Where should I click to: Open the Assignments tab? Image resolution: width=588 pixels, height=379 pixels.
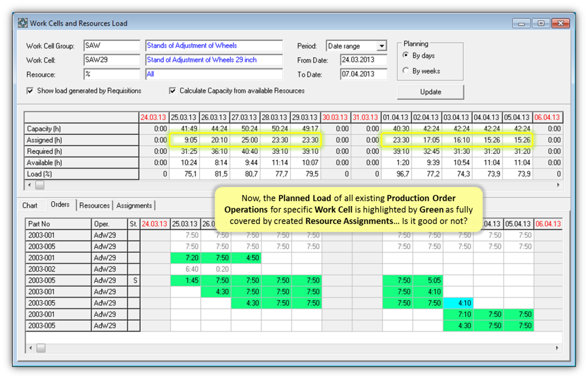coord(134,206)
